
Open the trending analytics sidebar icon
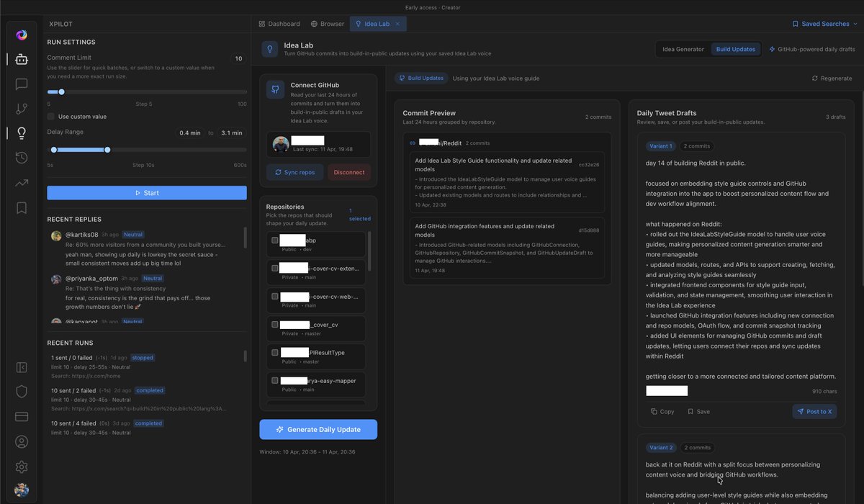[22, 183]
